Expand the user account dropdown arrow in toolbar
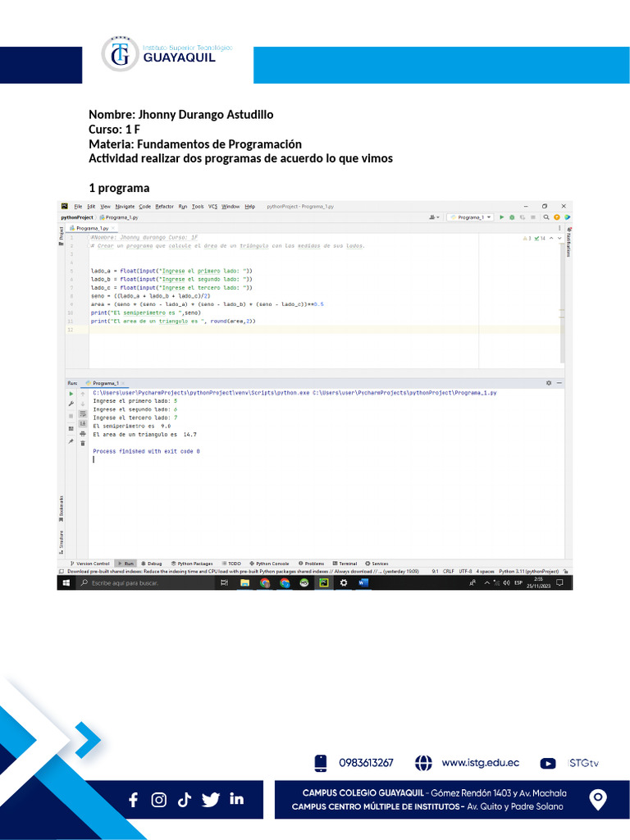The width and height of the screenshot is (630, 840). [438, 217]
